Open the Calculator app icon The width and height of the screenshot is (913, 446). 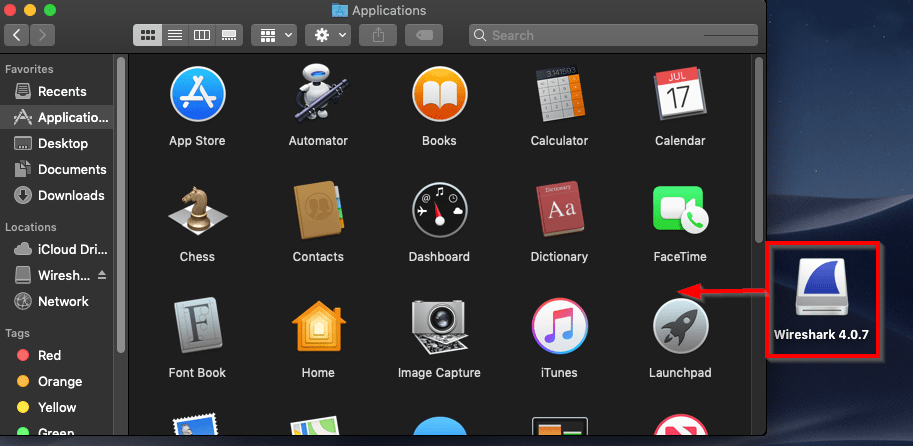click(560, 94)
